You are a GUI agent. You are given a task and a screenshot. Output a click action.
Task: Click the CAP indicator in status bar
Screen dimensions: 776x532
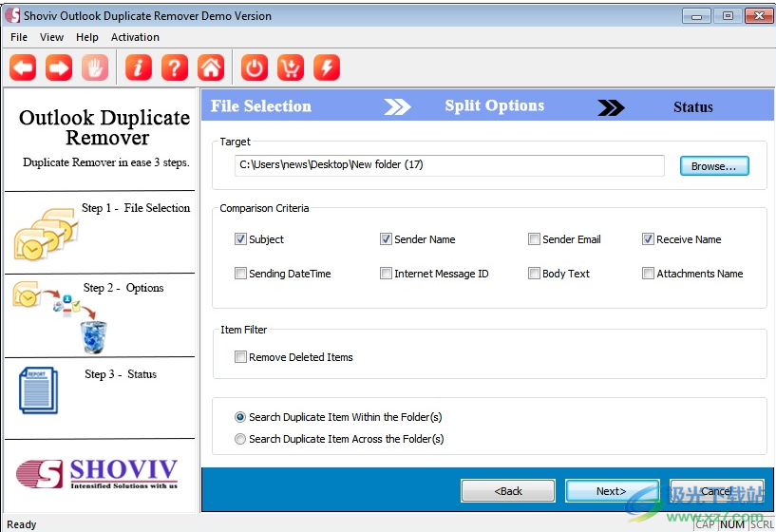coord(705,524)
